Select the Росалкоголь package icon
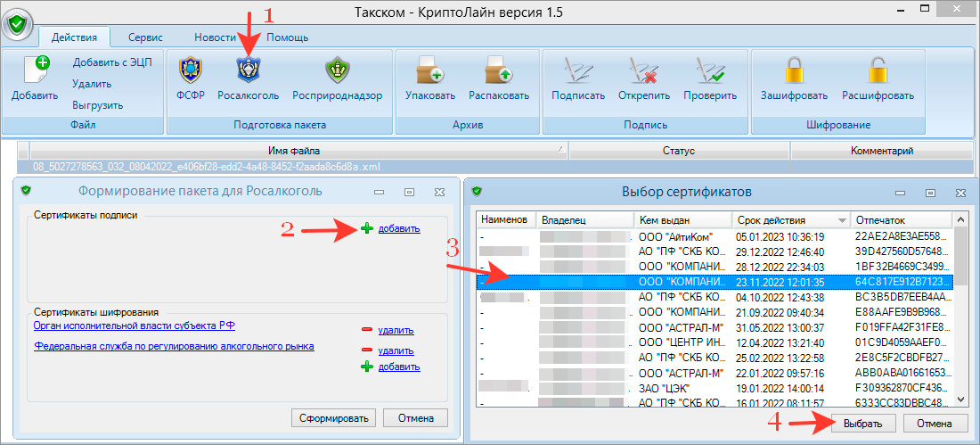 pos(249,70)
